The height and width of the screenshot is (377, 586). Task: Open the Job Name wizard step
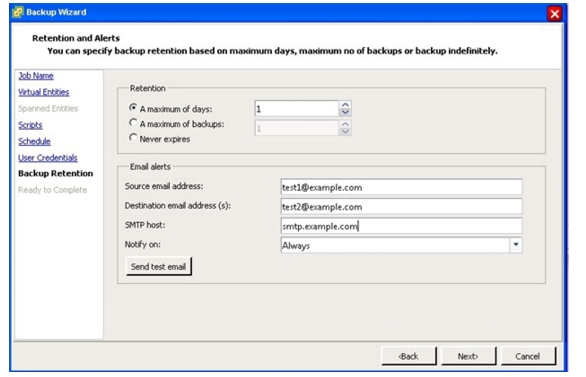[x=36, y=76]
